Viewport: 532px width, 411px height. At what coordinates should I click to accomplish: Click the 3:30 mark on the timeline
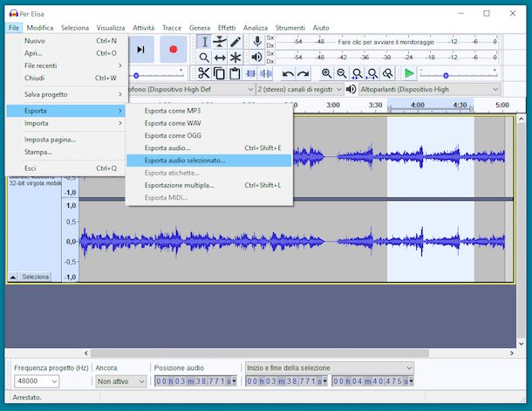point(375,105)
